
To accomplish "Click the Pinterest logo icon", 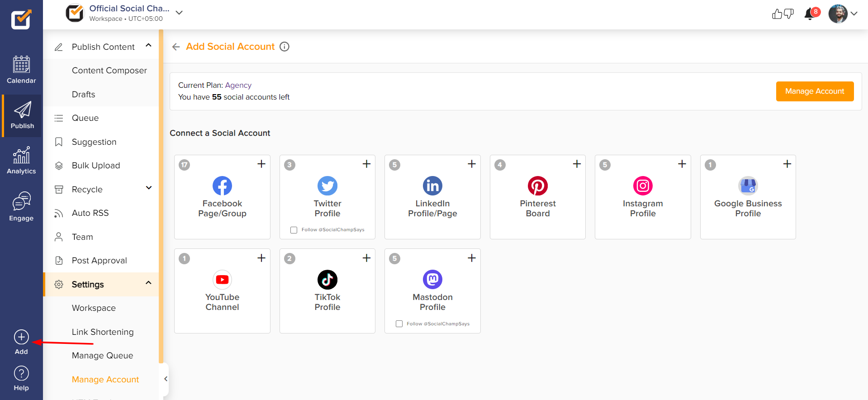I will (538, 186).
